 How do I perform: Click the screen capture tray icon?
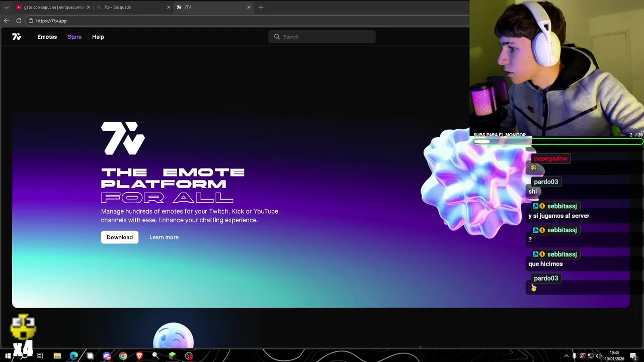pos(583,356)
